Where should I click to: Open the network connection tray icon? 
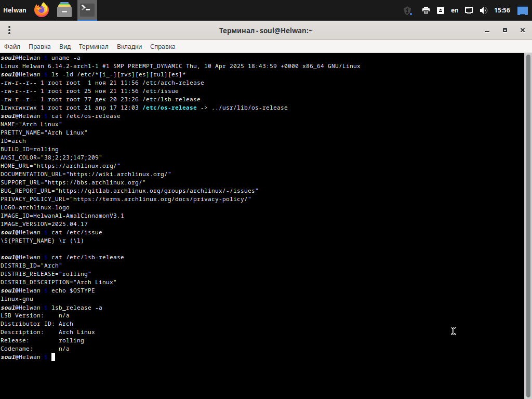pos(469,10)
